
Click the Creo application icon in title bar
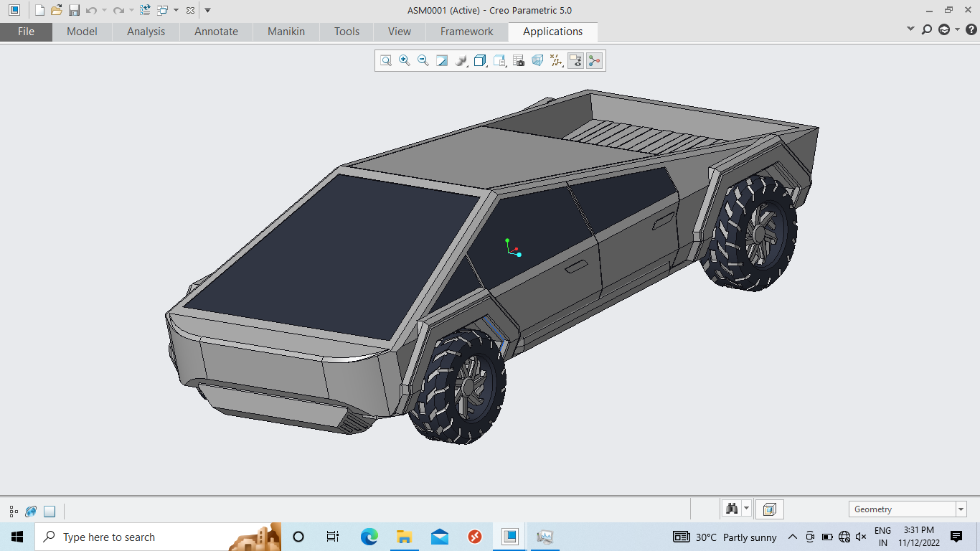coord(14,10)
